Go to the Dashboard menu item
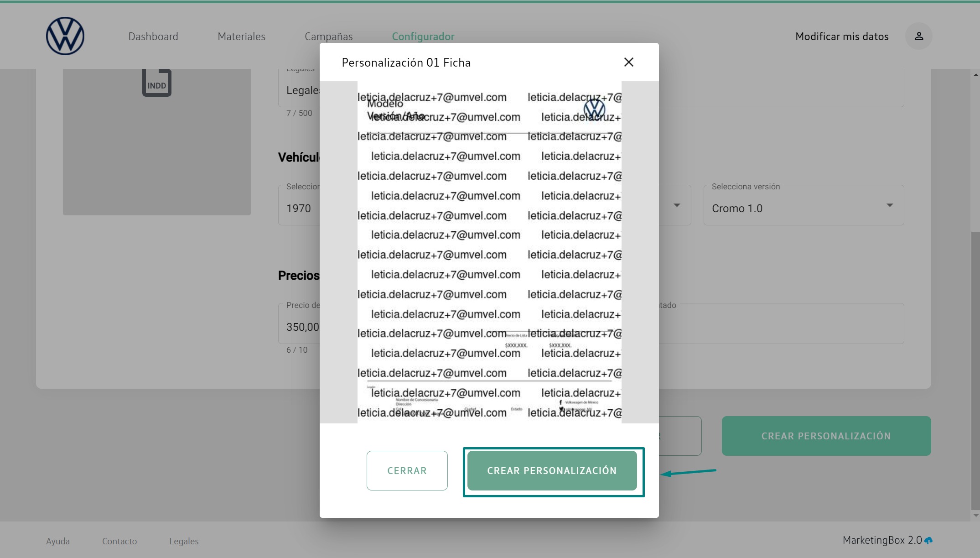 click(x=153, y=37)
